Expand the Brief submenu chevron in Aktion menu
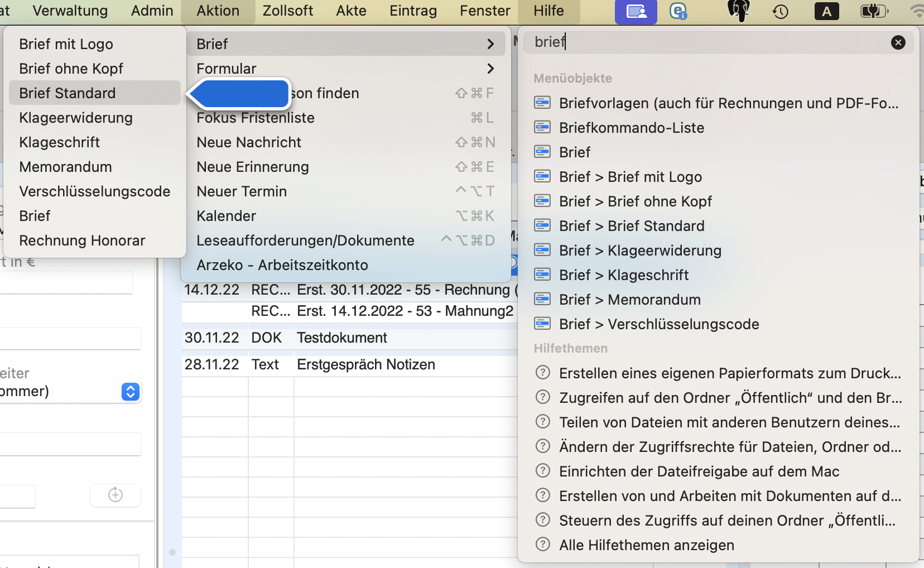The height and width of the screenshot is (568, 924). [x=490, y=44]
